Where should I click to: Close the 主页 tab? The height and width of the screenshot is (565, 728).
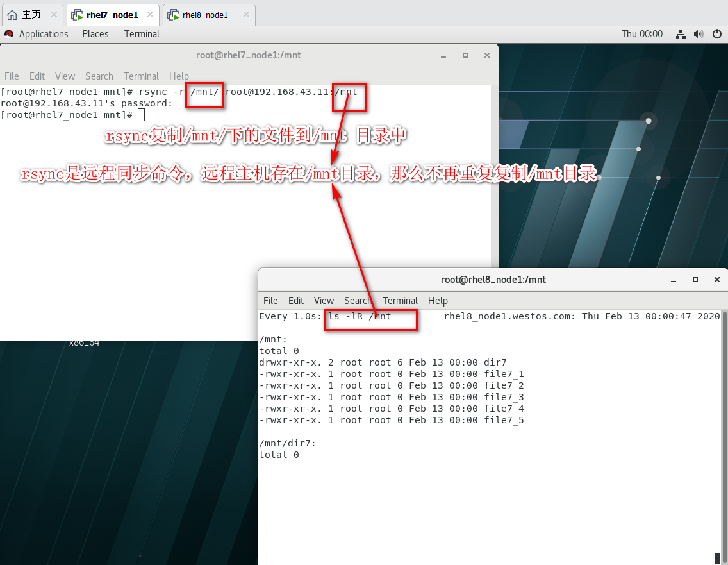54,15
